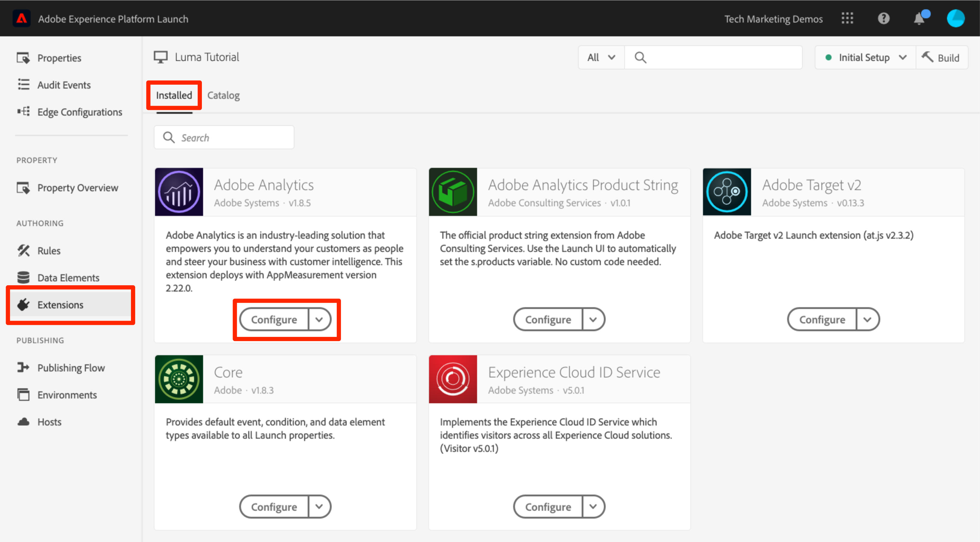Click the Adobe logo icon
980x542 pixels.
pyautogui.click(x=22, y=18)
